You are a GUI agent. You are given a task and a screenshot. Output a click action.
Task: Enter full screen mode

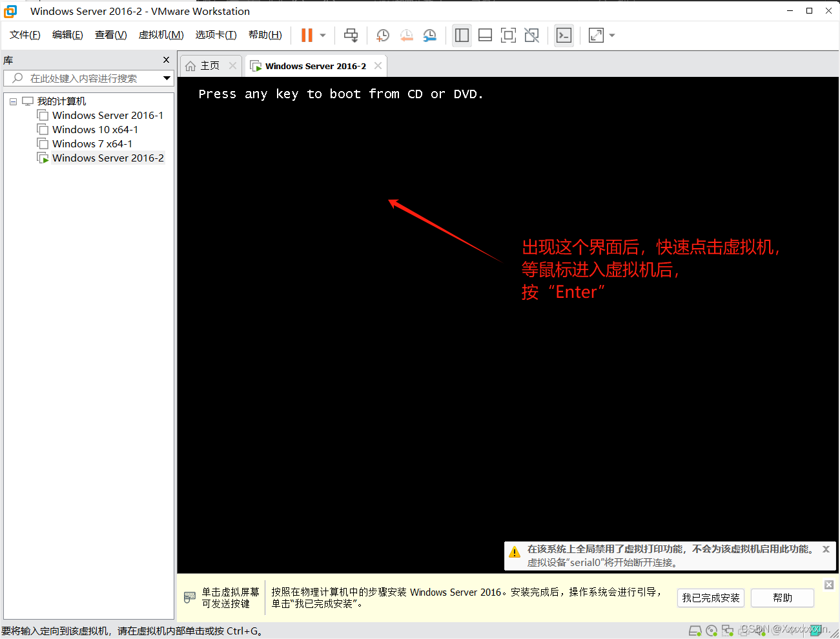coord(508,36)
